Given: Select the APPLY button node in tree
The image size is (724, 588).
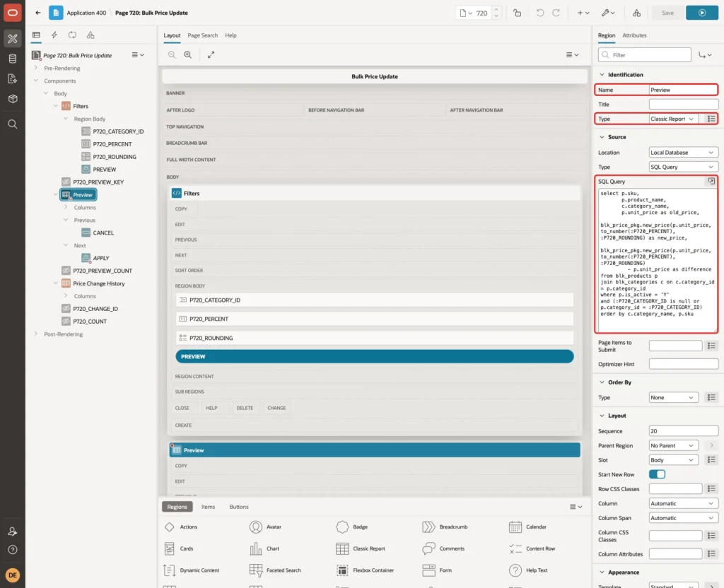Looking at the screenshot, I should pyautogui.click(x=100, y=258).
